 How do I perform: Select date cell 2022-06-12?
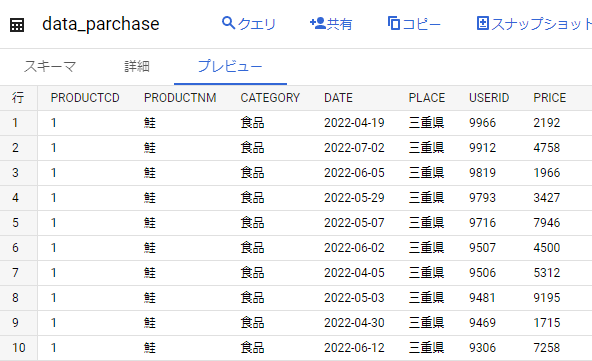[x=354, y=348]
